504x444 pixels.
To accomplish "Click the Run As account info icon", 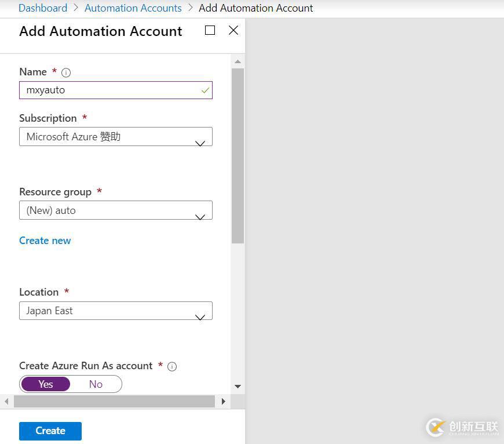I will pyautogui.click(x=171, y=366).
